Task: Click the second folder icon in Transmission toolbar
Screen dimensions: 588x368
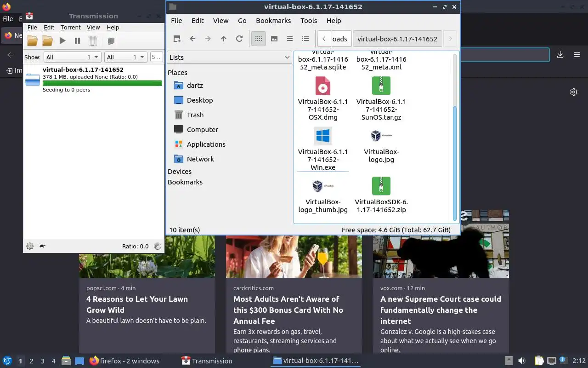Action: [47, 41]
